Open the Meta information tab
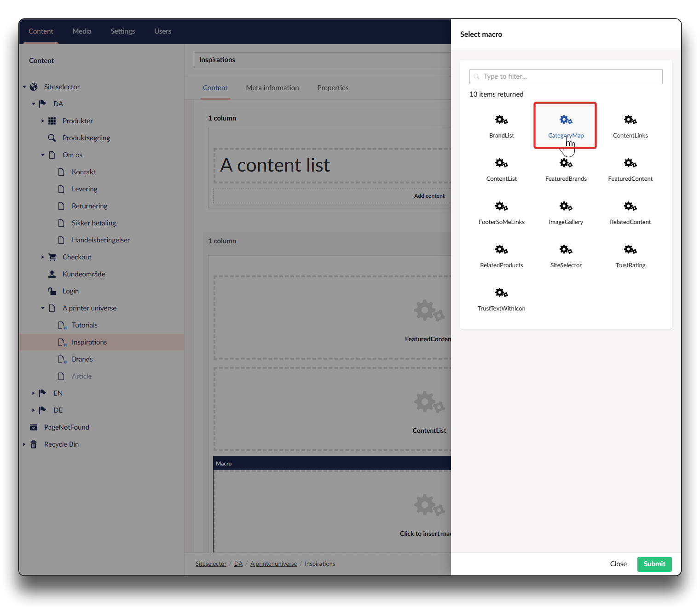 click(272, 88)
